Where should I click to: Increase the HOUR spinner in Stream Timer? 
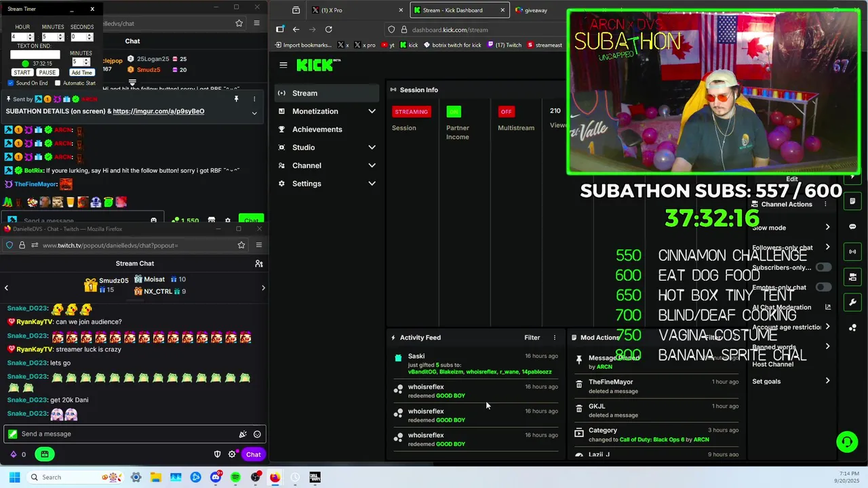(x=31, y=35)
